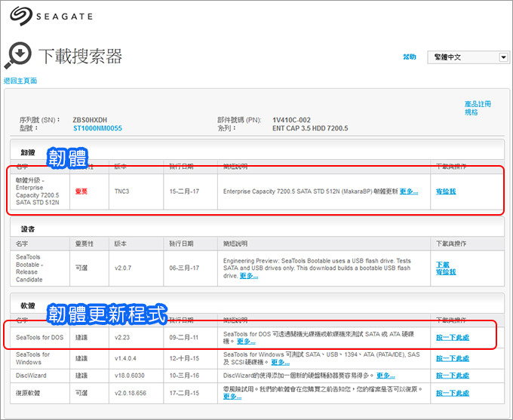Open model link ST1000NM0055
This screenshot has width=513, height=420.
pyautogui.click(x=97, y=128)
